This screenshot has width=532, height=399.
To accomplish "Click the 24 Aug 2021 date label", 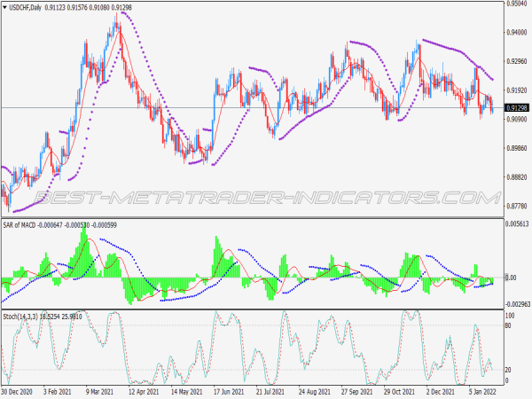I will pyautogui.click(x=315, y=392).
